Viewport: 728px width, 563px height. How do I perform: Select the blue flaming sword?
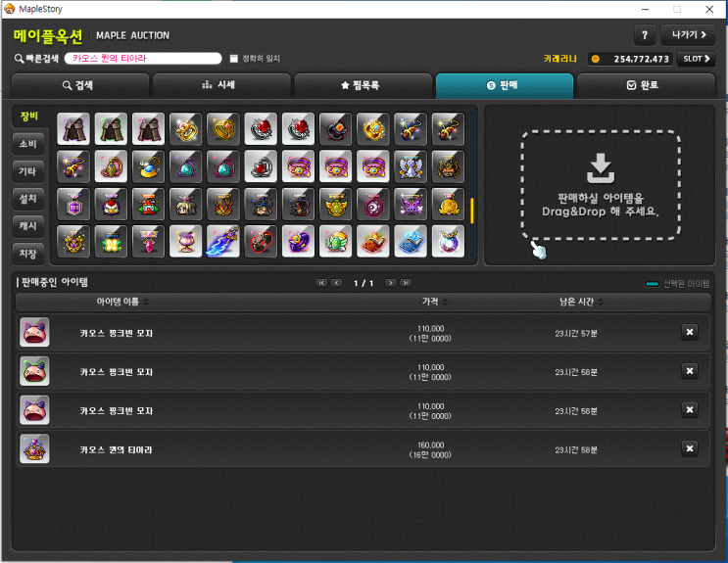223,241
